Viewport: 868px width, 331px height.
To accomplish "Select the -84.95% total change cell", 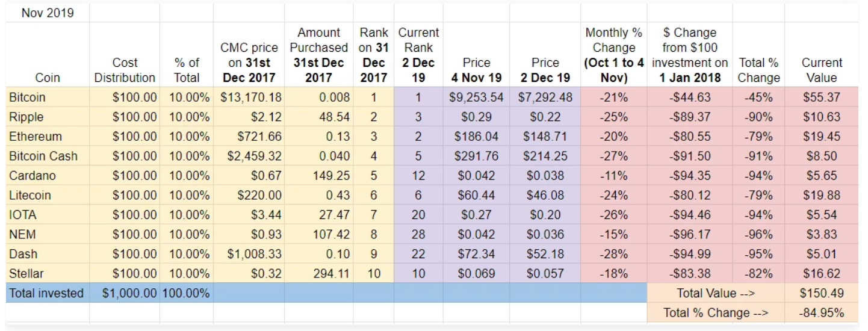I will click(821, 313).
